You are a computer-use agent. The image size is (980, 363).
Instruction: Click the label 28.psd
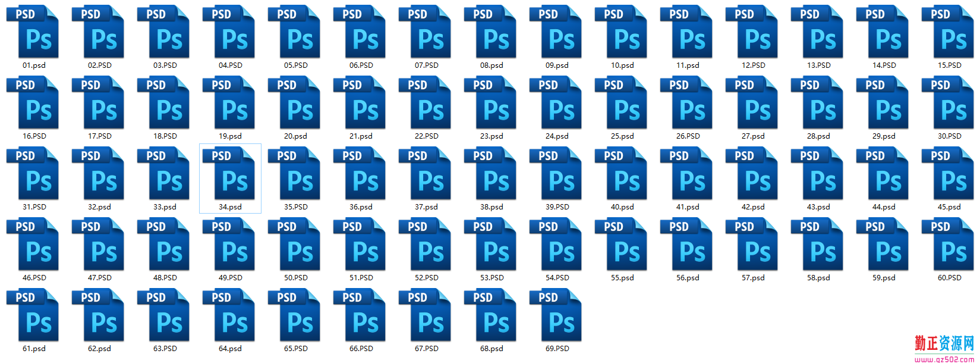[818, 136]
